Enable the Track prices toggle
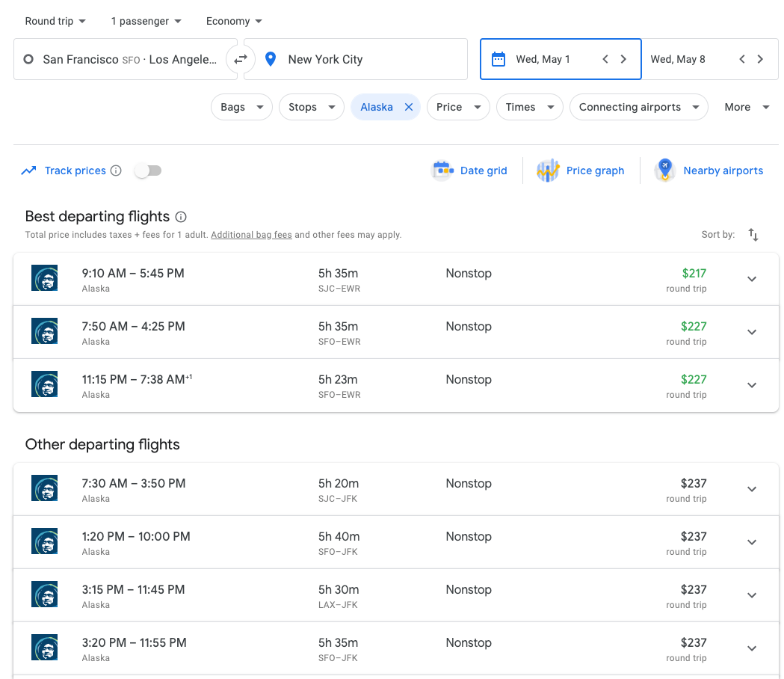Screen dimensions: 784x679 pos(148,170)
